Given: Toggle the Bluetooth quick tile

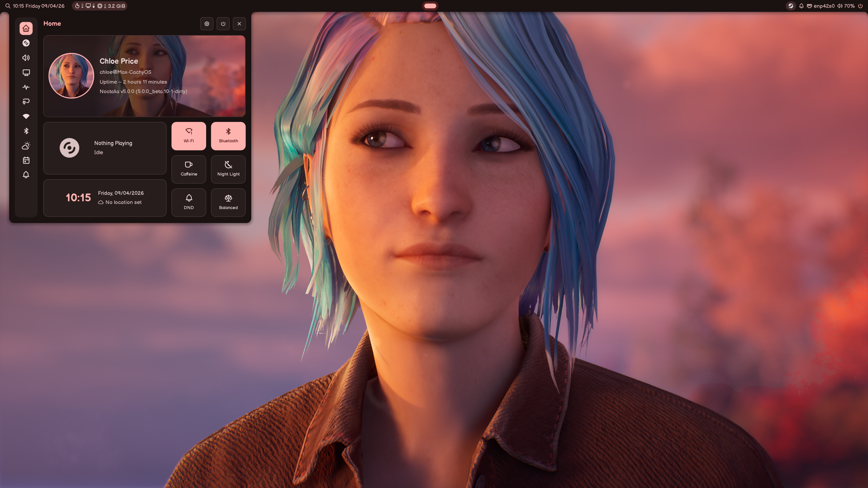Looking at the screenshot, I should click(x=228, y=136).
